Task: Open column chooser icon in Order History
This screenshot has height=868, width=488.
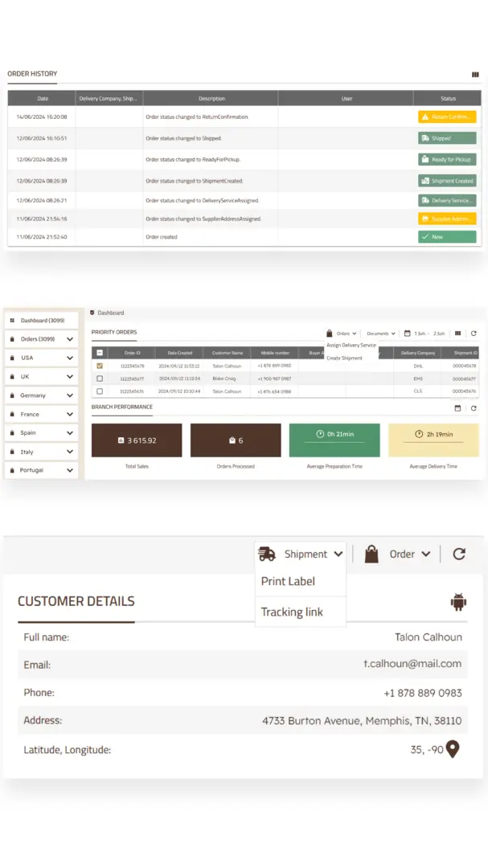Action: pos(475,74)
